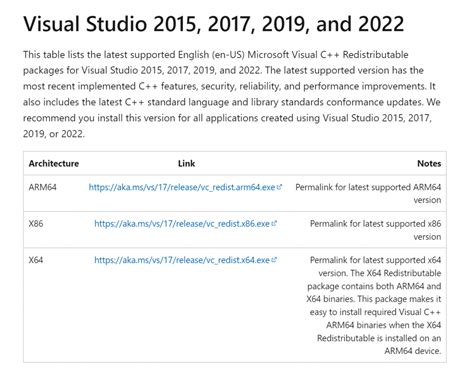The image size is (474, 372).
Task: Select the X64 architecture cell
Action: point(36,260)
